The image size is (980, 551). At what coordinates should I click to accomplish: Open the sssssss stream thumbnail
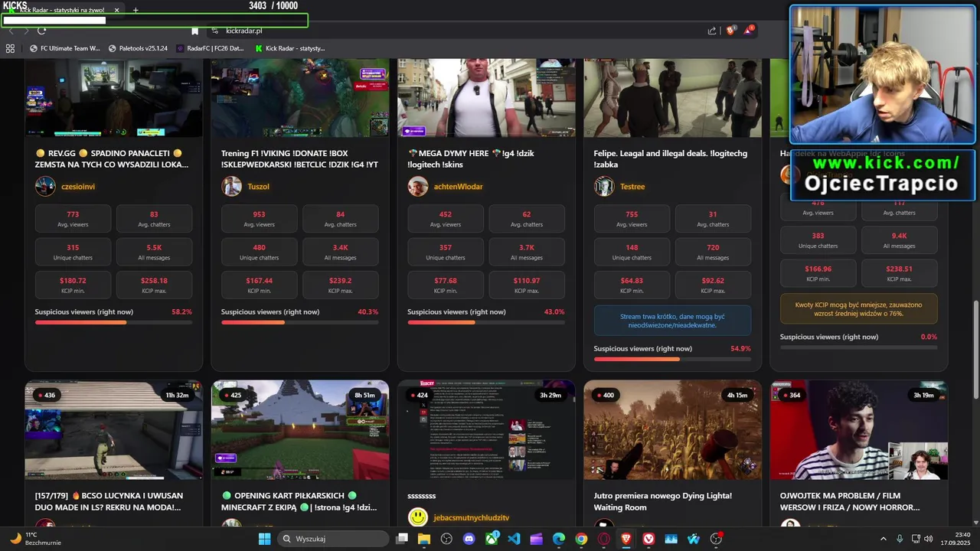[486, 430]
